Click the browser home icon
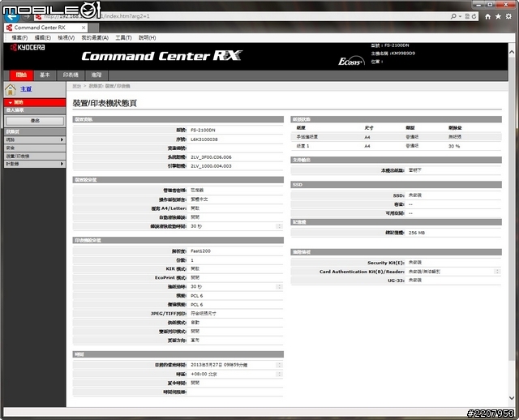Screen dimensions: 519x420 [x=487, y=16]
